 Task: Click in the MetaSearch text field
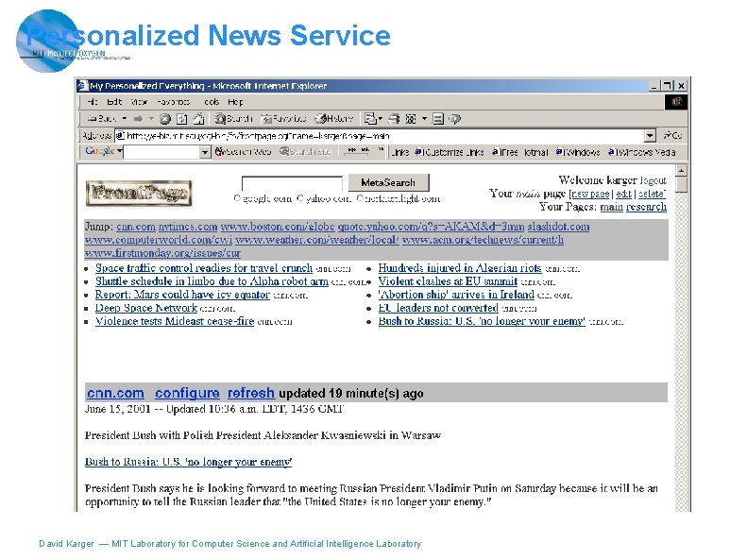[x=292, y=183]
